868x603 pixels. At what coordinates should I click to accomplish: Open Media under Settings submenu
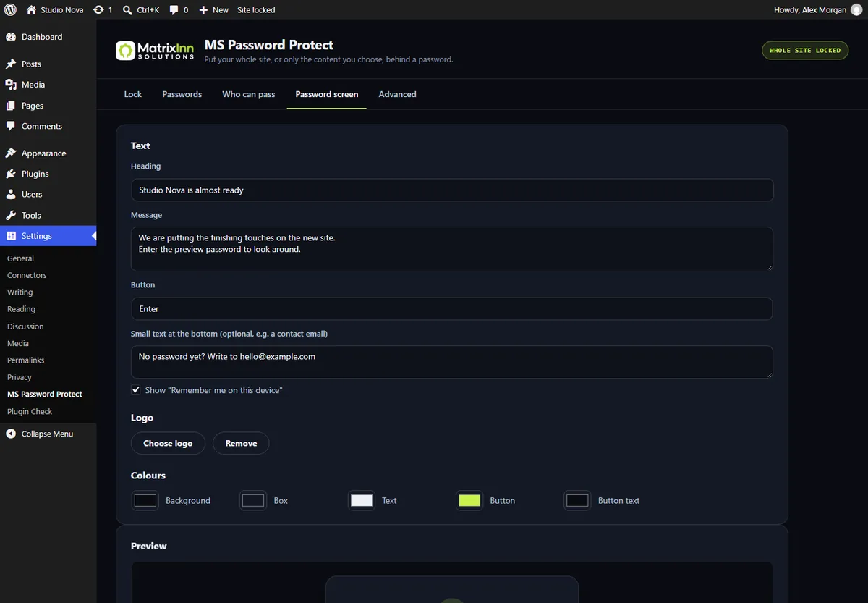click(x=18, y=343)
